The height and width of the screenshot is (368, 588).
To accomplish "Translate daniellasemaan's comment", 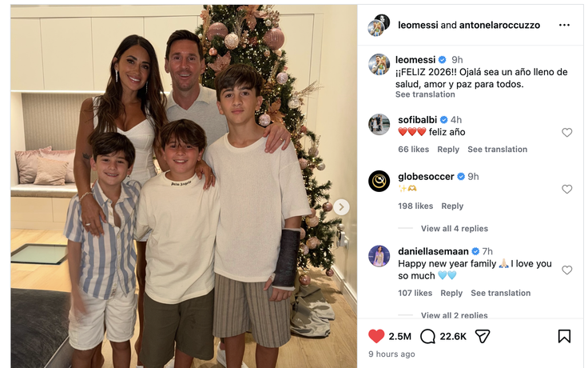I will point(500,294).
